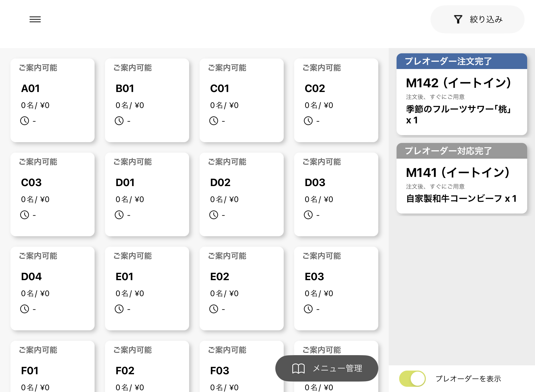The width and height of the screenshot is (535, 392).
Task: Select table D03 card
Action: click(x=336, y=194)
